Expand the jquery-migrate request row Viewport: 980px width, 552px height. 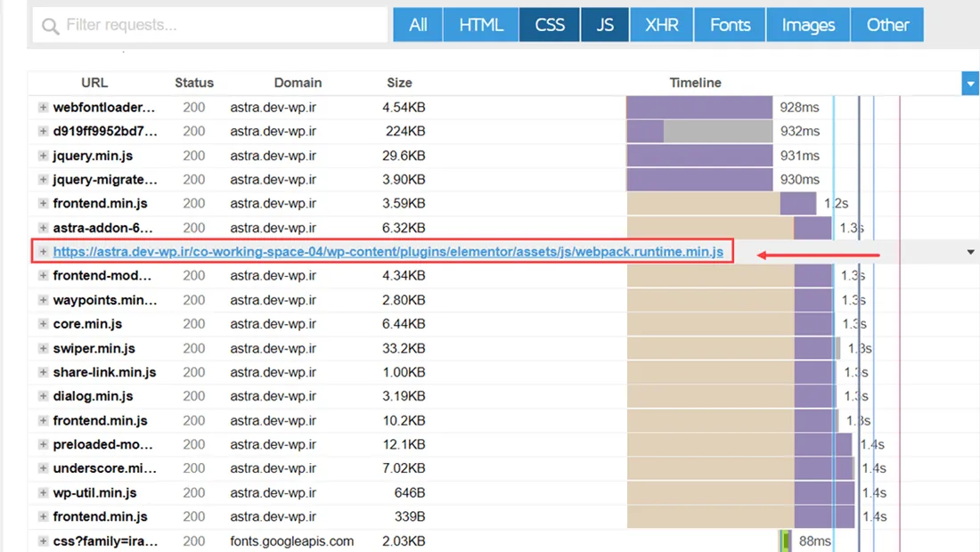(43, 179)
